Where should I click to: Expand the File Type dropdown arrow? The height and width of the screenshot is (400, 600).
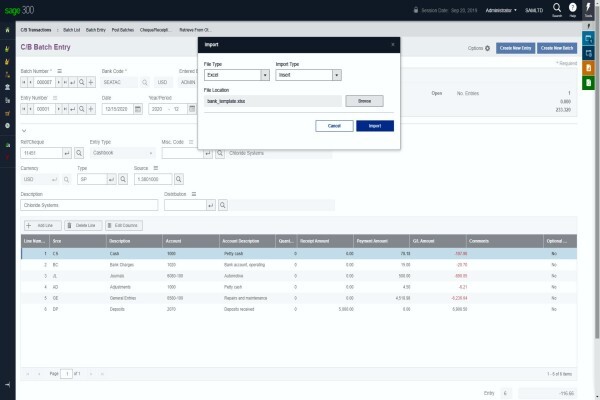[265, 75]
